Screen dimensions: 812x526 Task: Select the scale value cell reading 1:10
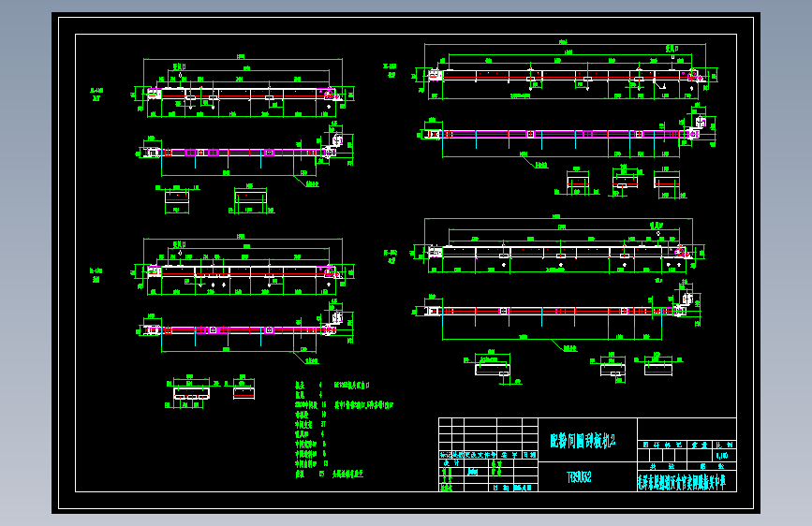point(725,456)
